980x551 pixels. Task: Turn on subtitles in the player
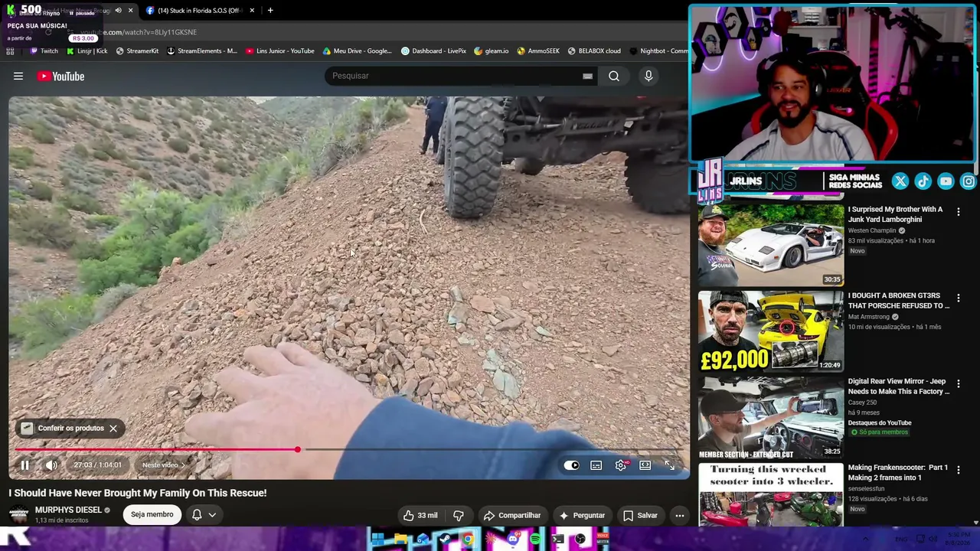(596, 465)
